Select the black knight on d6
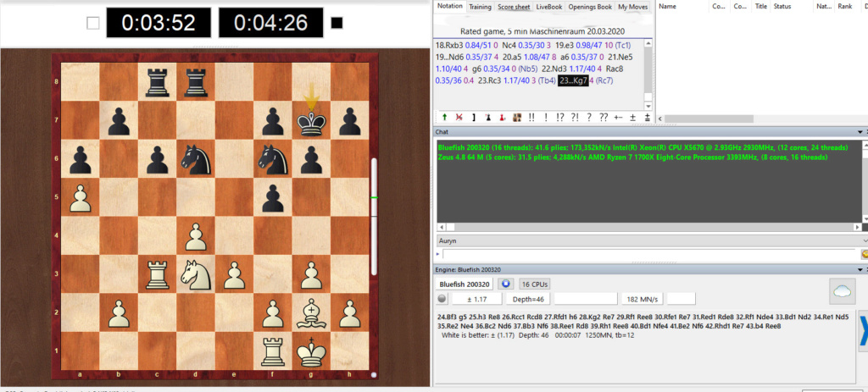The height and width of the screenshot is (392, 868). [196, 158]
